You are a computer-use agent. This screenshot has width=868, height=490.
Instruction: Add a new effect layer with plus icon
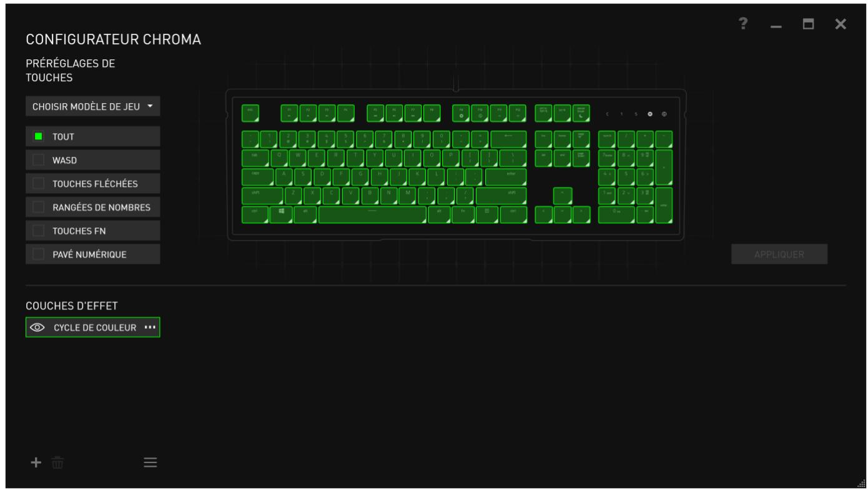pos(36,462)
